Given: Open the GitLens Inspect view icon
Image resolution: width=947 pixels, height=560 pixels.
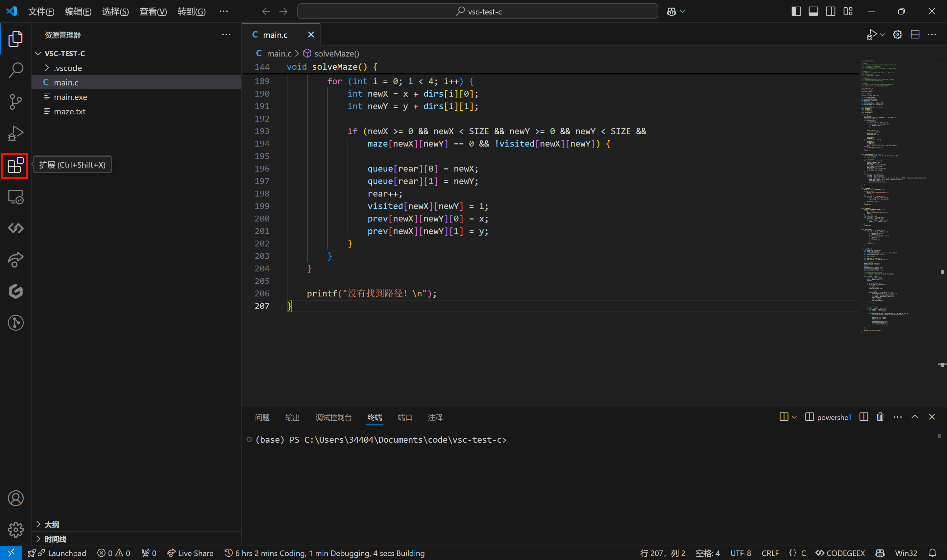Looking at the screenshot, I should pos(15,291).
